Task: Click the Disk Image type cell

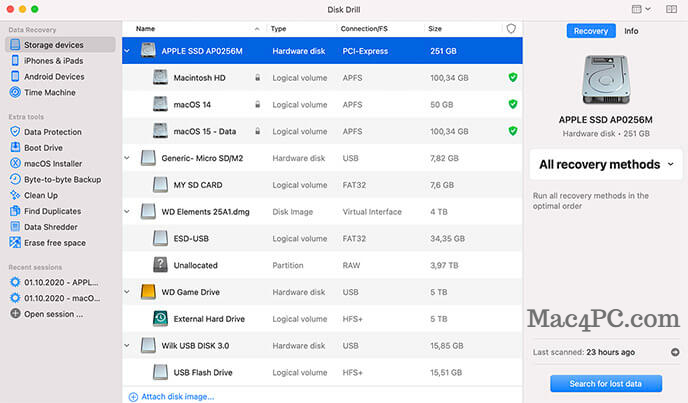Action: pos(293,212)
